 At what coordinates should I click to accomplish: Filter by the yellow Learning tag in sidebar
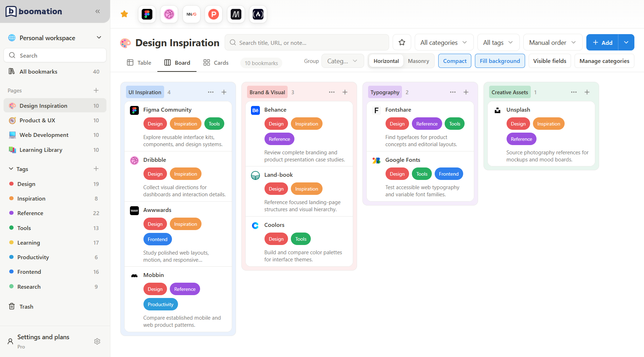tap(55, 243)
